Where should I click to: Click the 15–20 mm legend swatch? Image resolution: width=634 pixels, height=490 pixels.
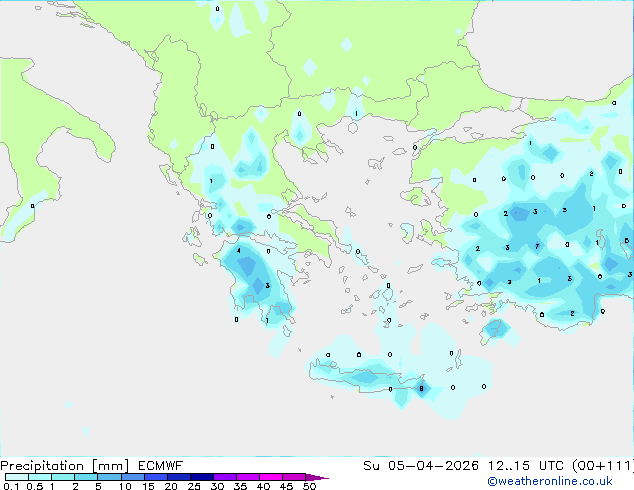[x=156, y=477]
